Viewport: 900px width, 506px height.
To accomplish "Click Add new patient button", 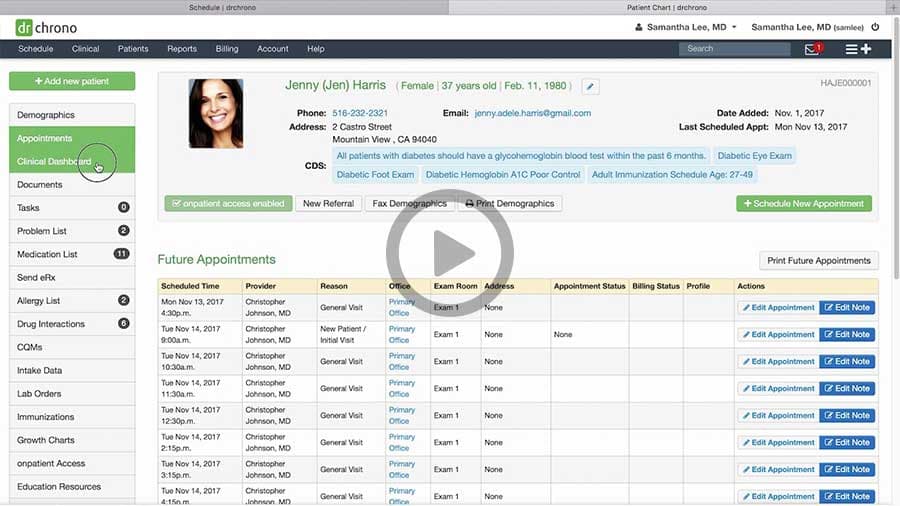I will point(72,81).
